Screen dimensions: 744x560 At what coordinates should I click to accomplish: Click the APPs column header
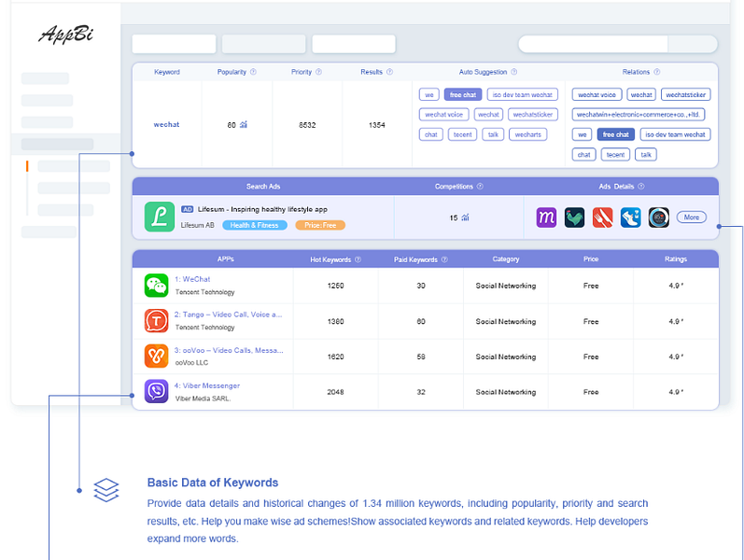coord(225,259)
